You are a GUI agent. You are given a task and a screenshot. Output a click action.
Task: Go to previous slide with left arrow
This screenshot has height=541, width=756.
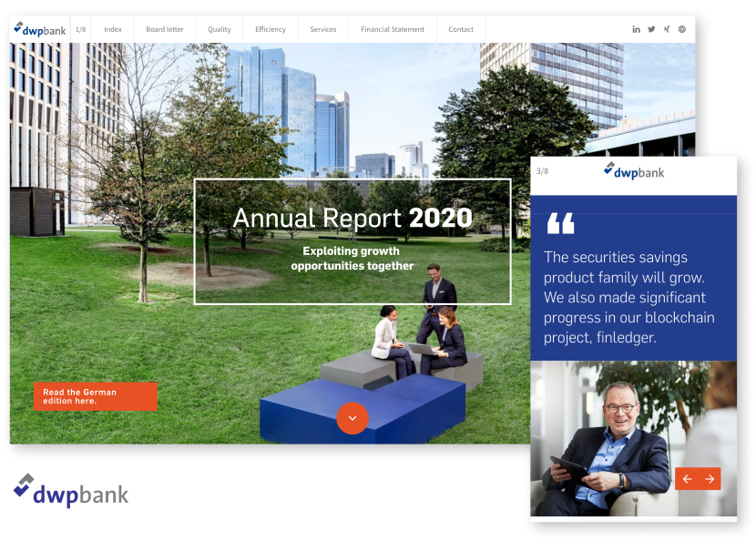(688, 479)
